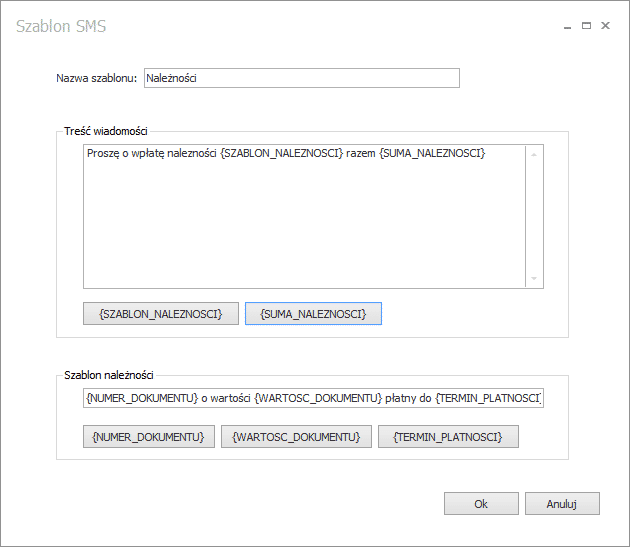This screenshot has width=630, height=547.
Task: Click the Szablon należności text field
Action: tap(313, 398)
